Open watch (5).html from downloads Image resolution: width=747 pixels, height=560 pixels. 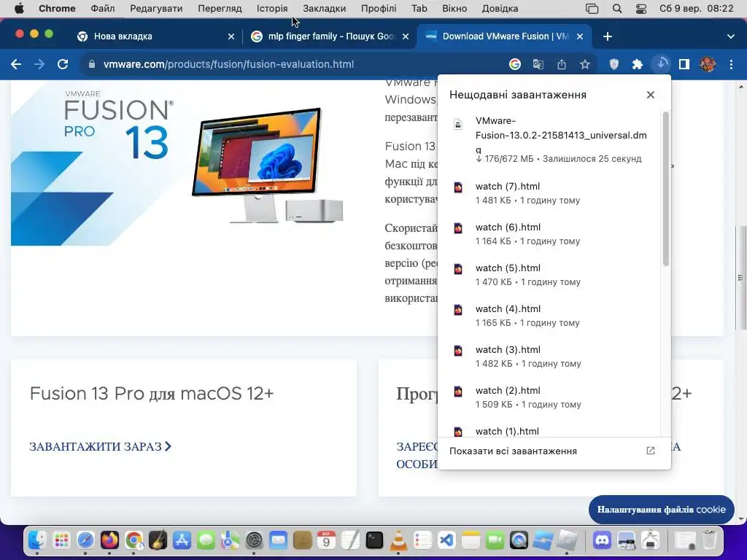coord(549,275)
